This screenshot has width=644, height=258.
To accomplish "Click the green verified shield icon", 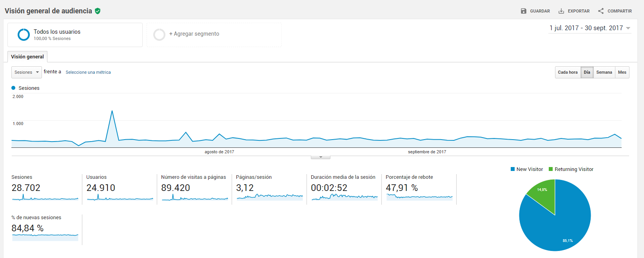I will pos(98,11).
